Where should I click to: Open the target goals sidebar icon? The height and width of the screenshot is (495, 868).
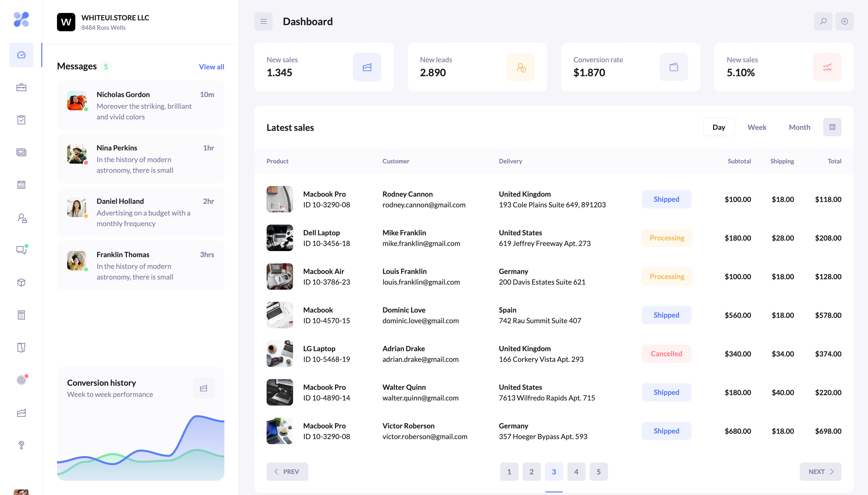tap(21, 380)
